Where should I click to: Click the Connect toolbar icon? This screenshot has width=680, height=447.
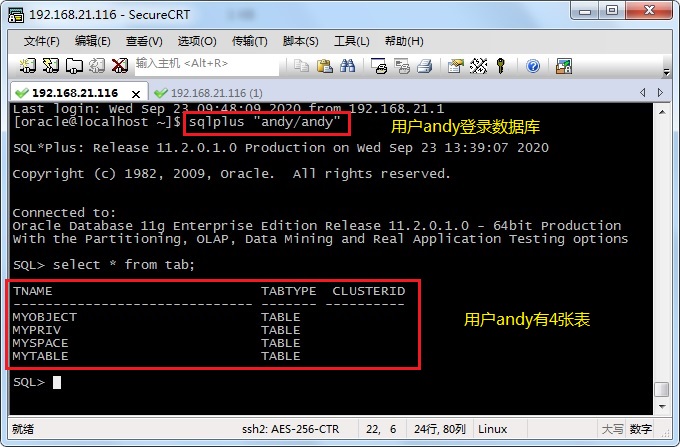click(28, 66)
